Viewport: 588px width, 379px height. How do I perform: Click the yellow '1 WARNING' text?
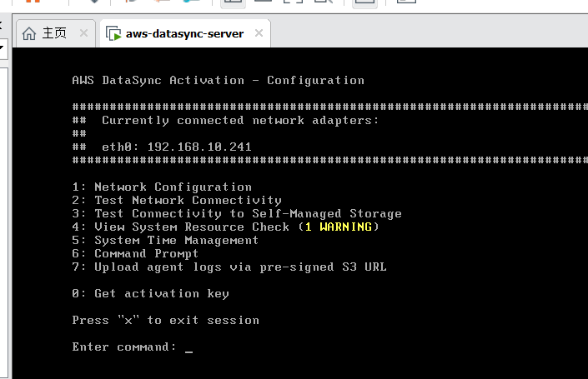click(x=339, y=227)
